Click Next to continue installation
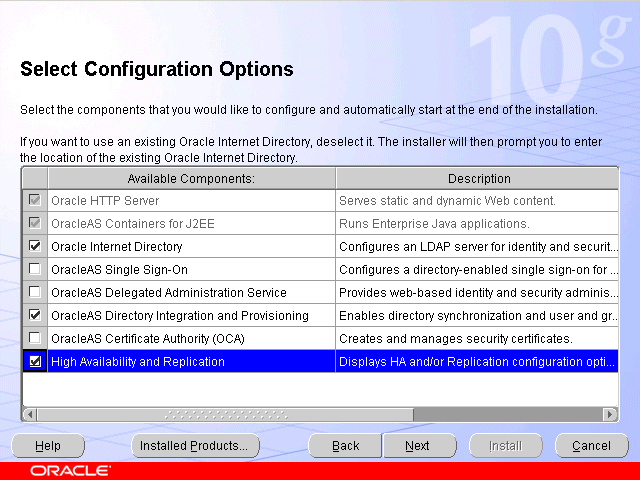The height and width of the screenshot is (480, 640). click(419, 446)
